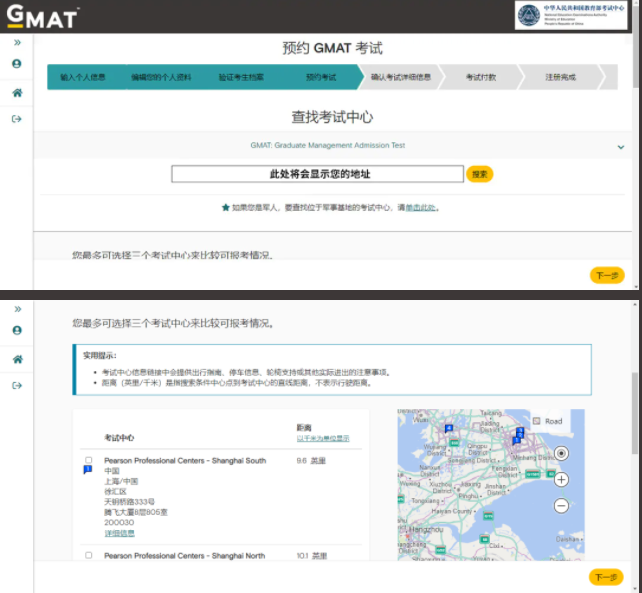This screenshot has height=593, width=642.
Task: Click blue flag marker 1 under Shanghai South
Action: pos(88,470)
